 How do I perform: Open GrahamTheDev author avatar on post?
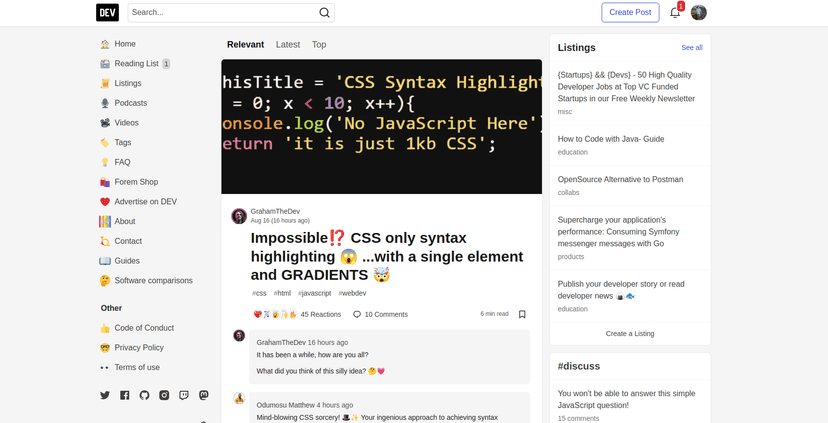click(x=239, y=216)
